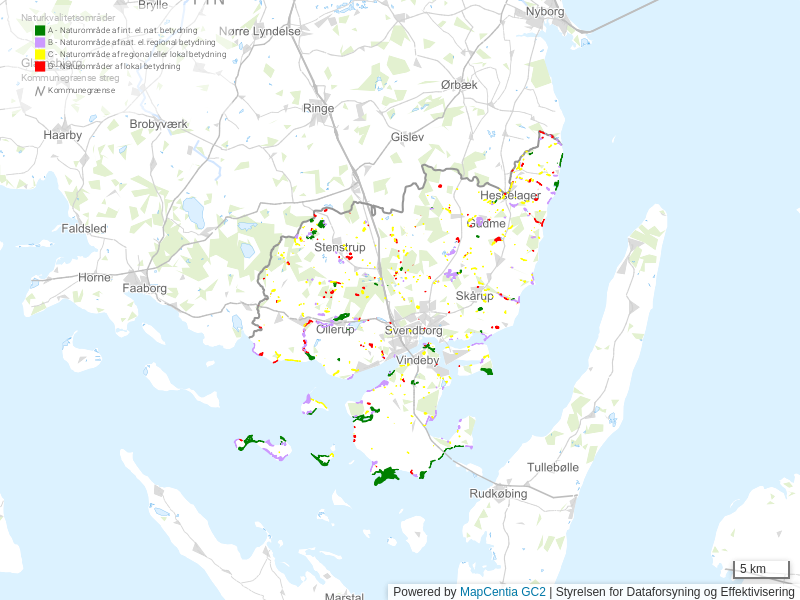
Task: Click the Tullebølle place label
Action: tap(553, 467)
